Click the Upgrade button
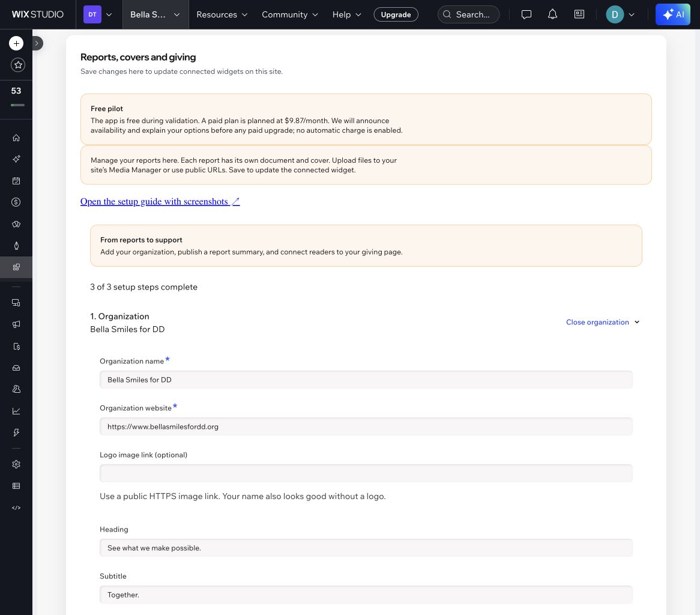 point(396,14)
